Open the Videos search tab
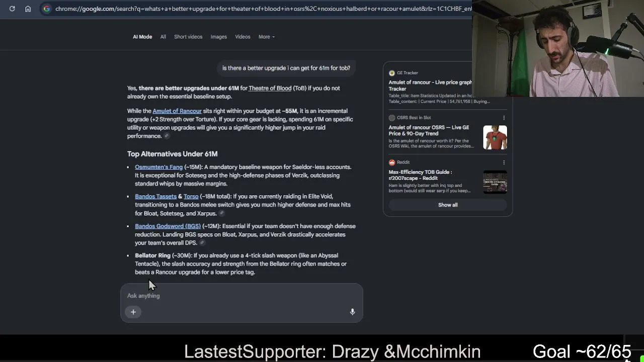Screen dimensions: 644x362 click(243, 37)
